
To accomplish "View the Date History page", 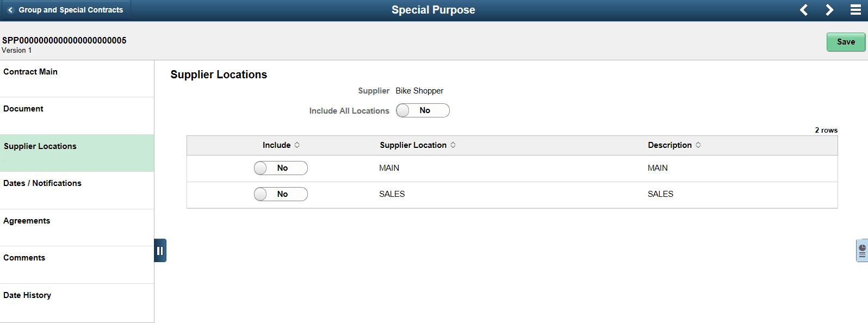I will (x=27, y=295).
